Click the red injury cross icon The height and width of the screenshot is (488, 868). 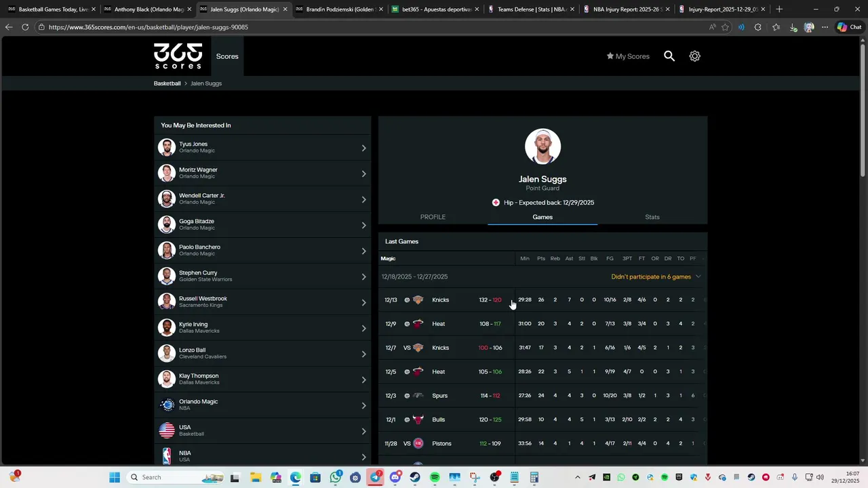pos(496,203)
